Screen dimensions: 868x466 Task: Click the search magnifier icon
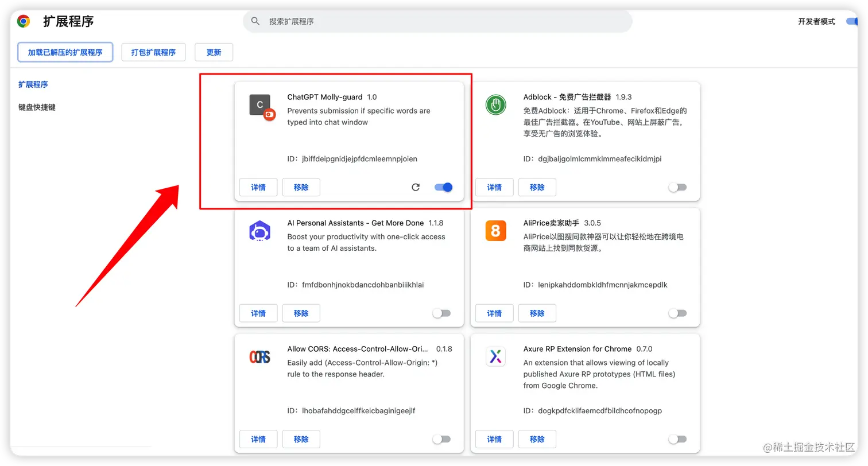click(x=255, y=21)
